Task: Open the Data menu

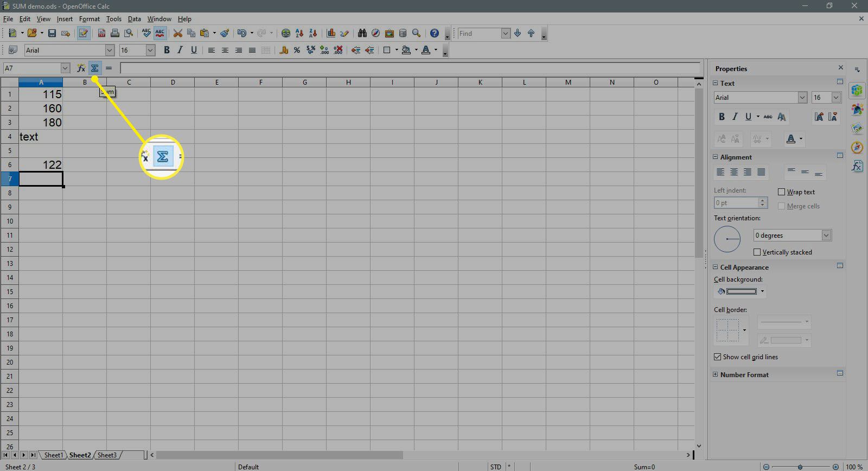Action: [x=134, y=18]
